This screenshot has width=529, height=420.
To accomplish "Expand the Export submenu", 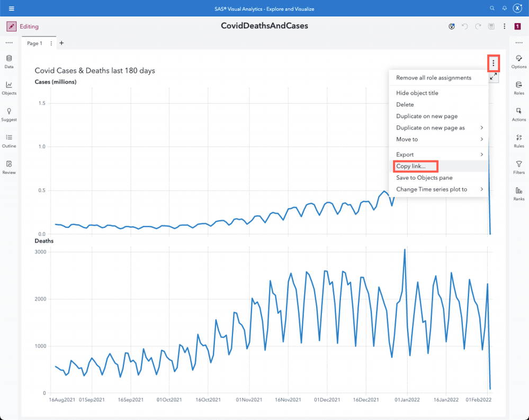I will [438, 154].
